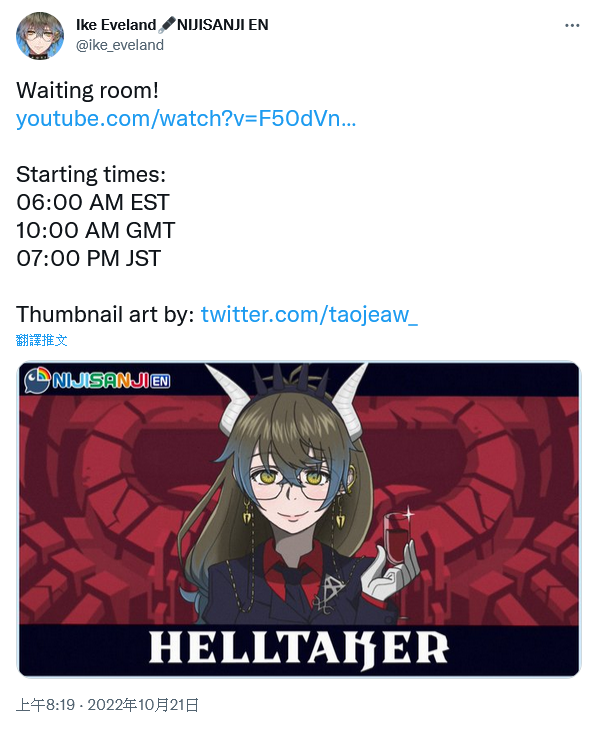Click the Waiting room! tweet text
Image resolution: width=598 pixels, height=731 pixels.
click(88, 90)
